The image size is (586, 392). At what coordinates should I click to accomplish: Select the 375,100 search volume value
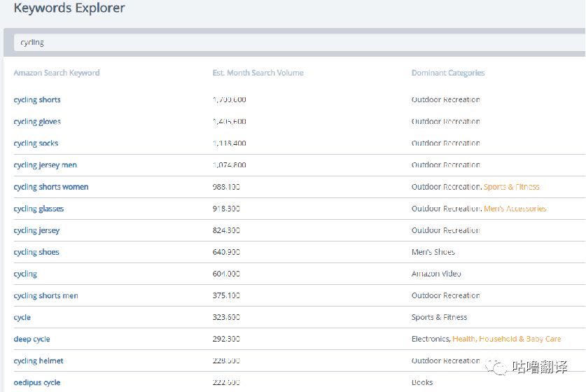click(226, 295)
